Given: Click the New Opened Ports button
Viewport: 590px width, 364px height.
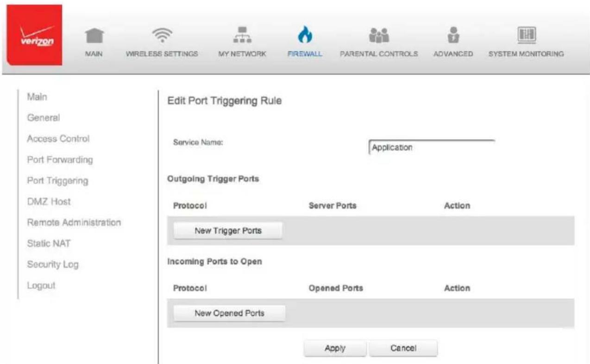Looking at the screenshot, I should coord(229,313).
